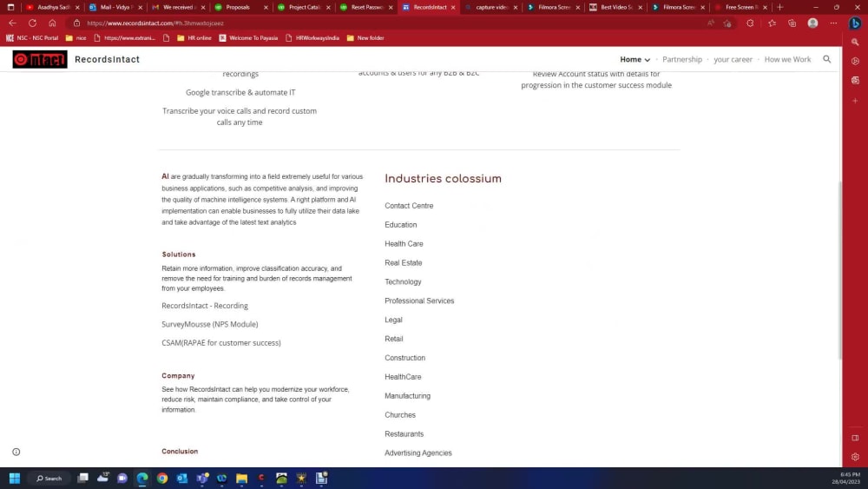Open the NSC - NSC Portal bookmark
This screenshot has width=868, height=489.
(x=32, y=38)
